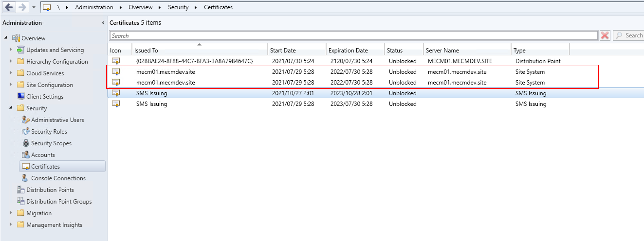Sort by Icon column header
Viewport: 644px width, 241px height.
tap(120, 50)
